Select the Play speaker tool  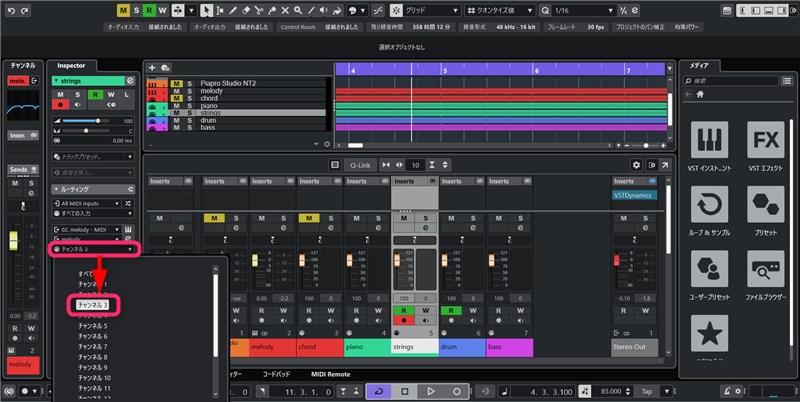point(324,10)
